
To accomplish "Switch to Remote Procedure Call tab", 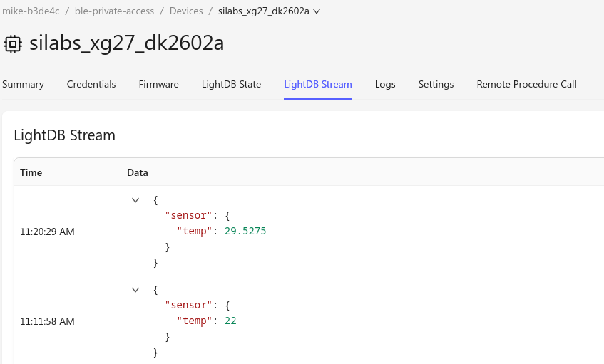I will coord(526,84).
